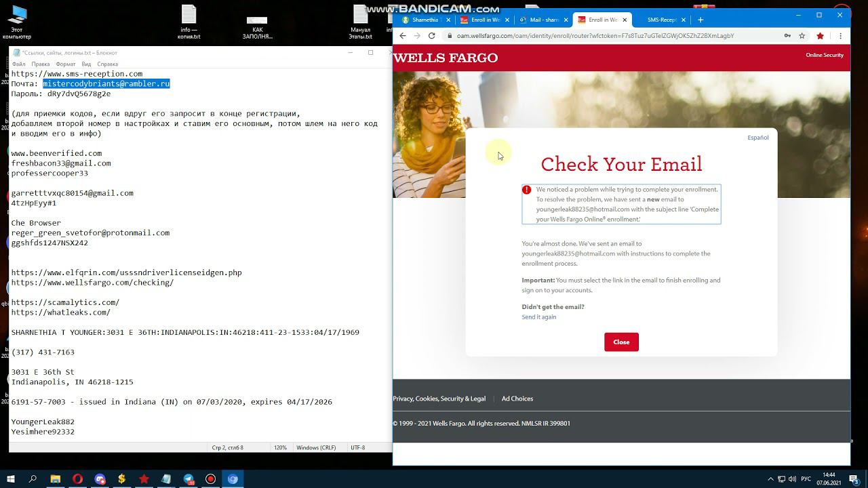Click the browser address bar URL
Image resolution: width=868 pixels, height=488 pixels.
point(595,36)
